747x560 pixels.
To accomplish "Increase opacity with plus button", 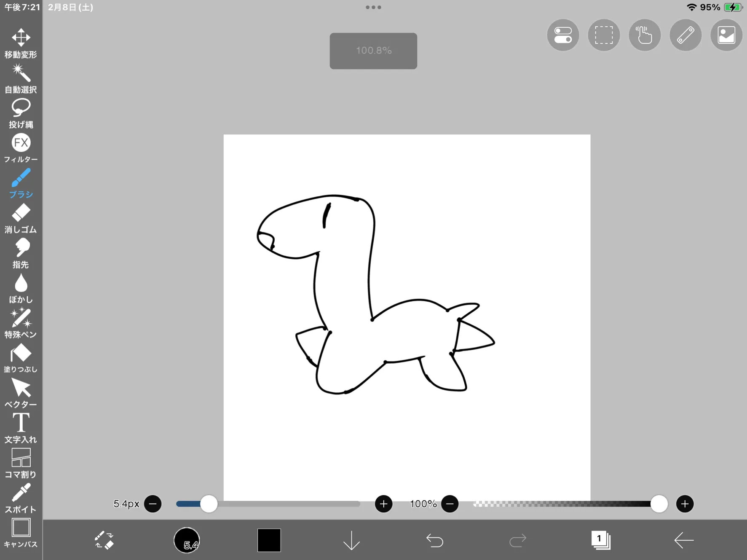I will coord(685,504).
